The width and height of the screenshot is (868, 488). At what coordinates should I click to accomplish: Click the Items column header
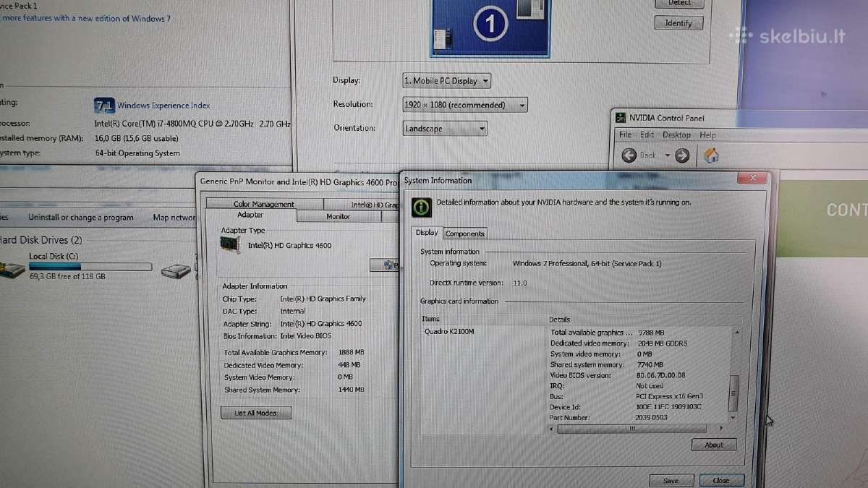click(x=430, y=319)
